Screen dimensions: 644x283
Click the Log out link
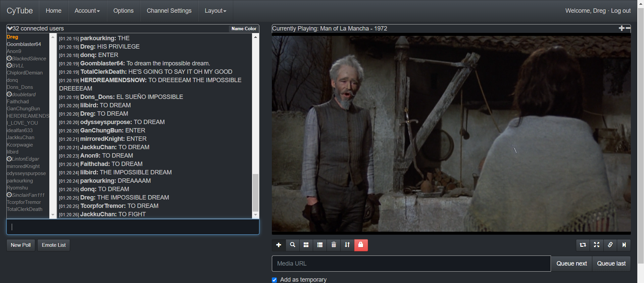(x=621, y=11)
